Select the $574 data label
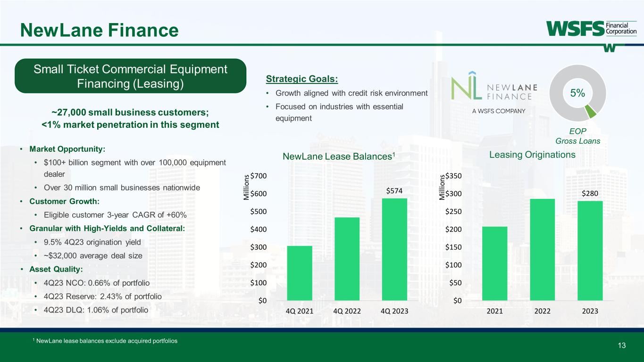Viewport: 644px width, 362px height. 394,191
